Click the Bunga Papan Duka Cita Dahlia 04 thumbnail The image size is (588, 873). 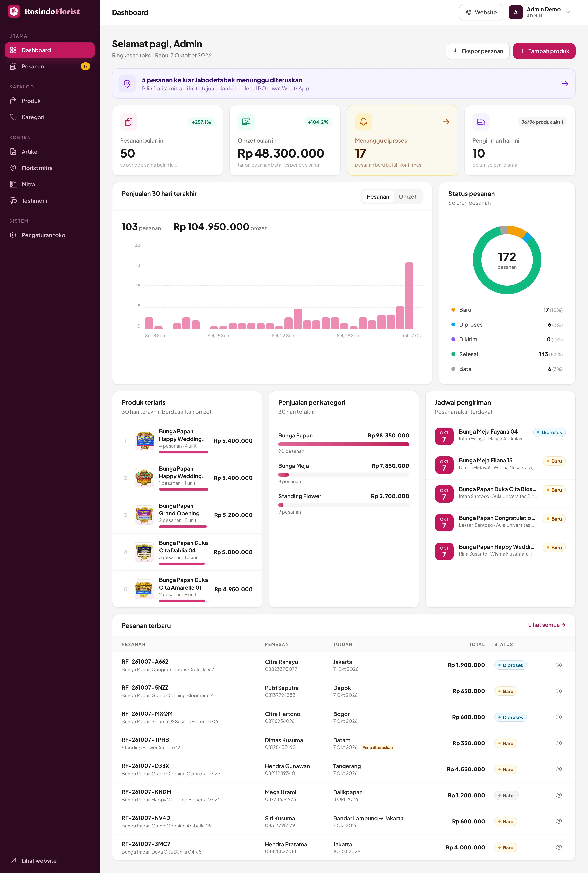[x=144, y=552]
